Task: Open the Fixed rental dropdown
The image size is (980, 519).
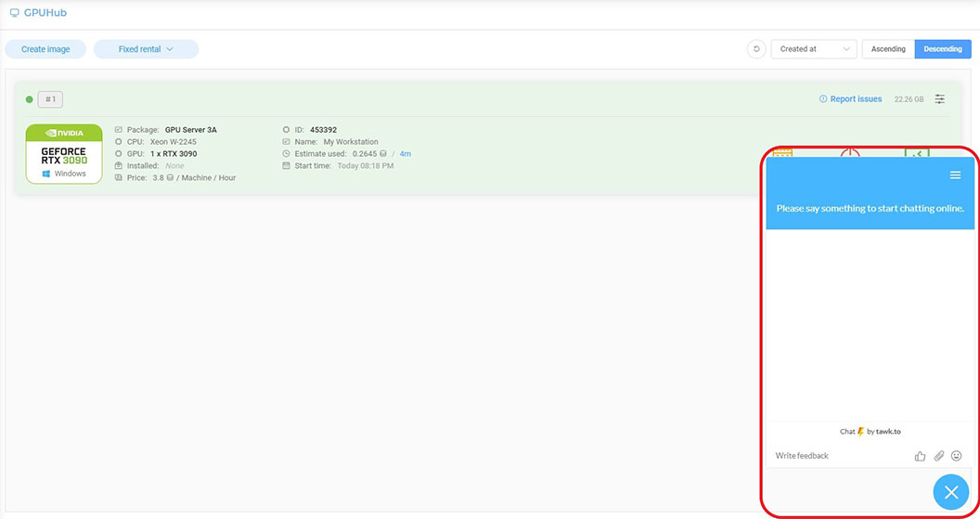Action: coord(146,49)
